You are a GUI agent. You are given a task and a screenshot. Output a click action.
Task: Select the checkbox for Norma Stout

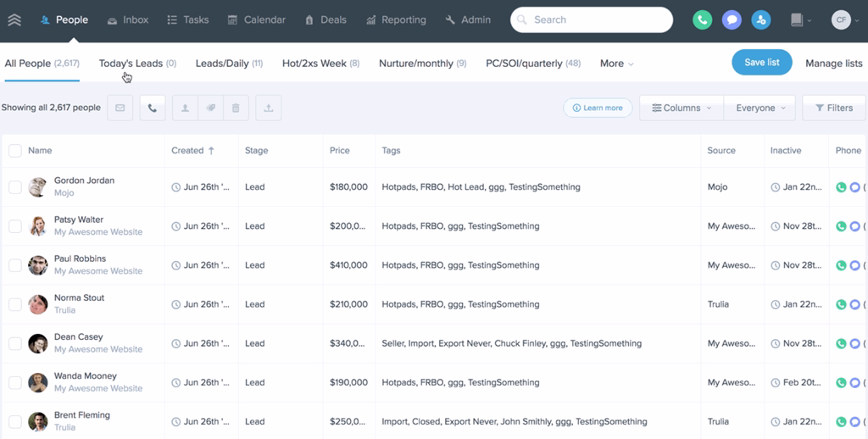[x=15, y=304]
